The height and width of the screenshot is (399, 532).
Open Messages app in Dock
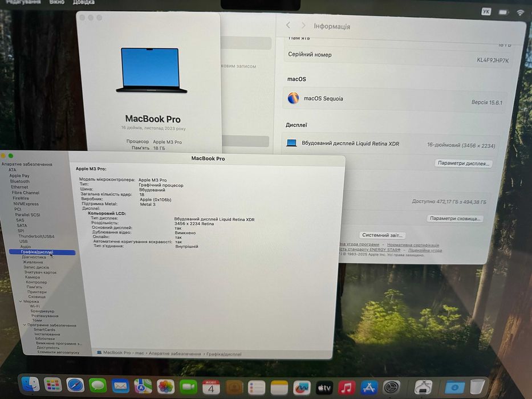click(98, 386)
